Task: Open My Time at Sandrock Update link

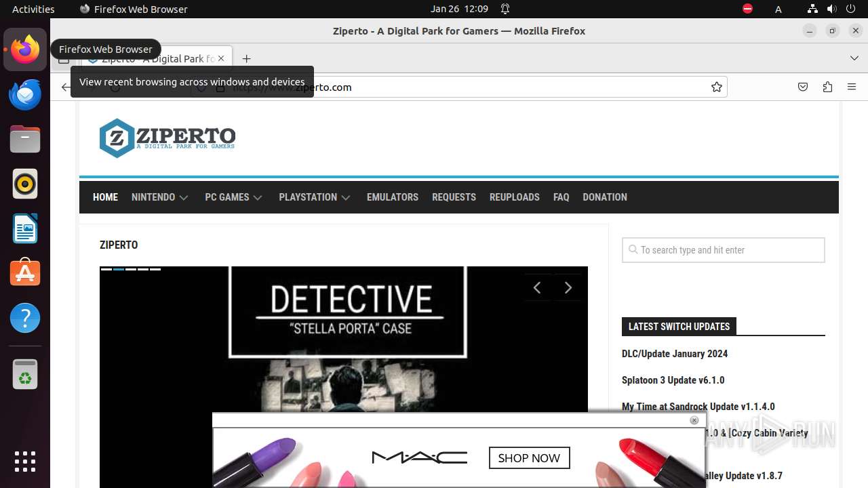Action: (698, 407)
